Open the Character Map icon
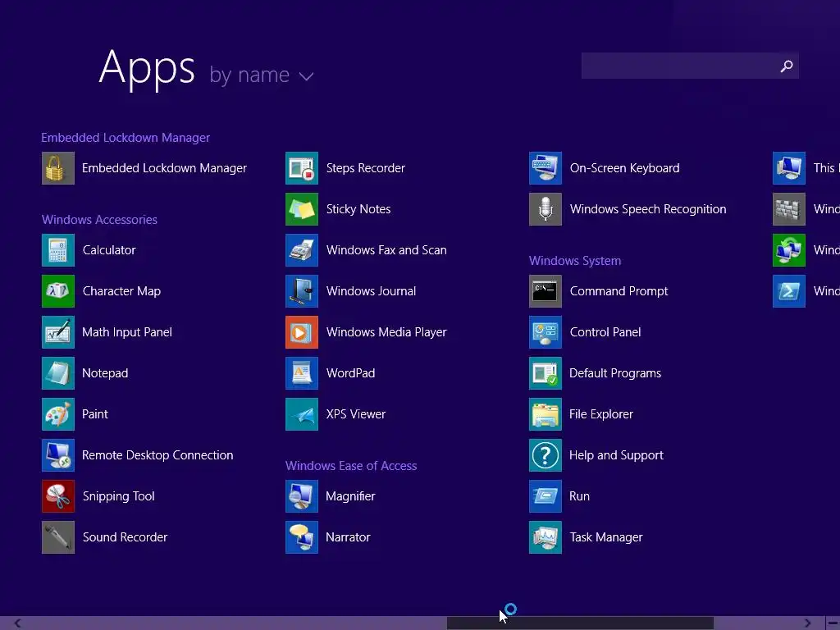Viewport: 840px width, 630px height. click(58, 291)
